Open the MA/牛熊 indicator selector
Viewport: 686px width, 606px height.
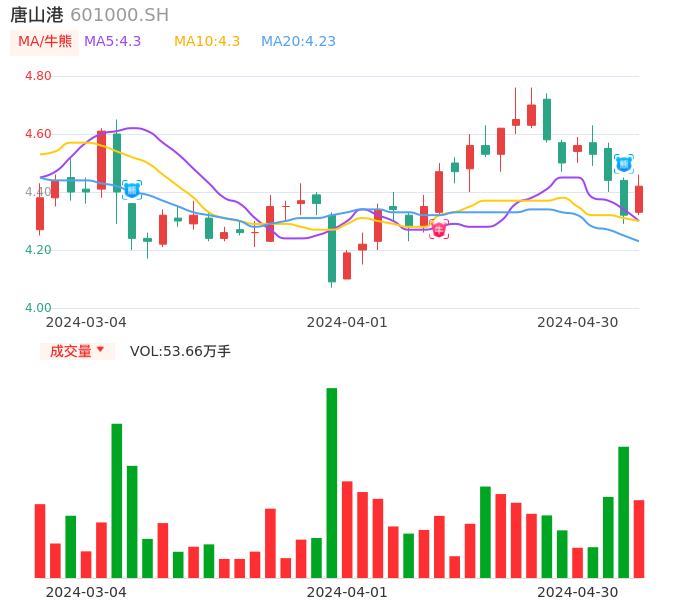tap(45, 42)
